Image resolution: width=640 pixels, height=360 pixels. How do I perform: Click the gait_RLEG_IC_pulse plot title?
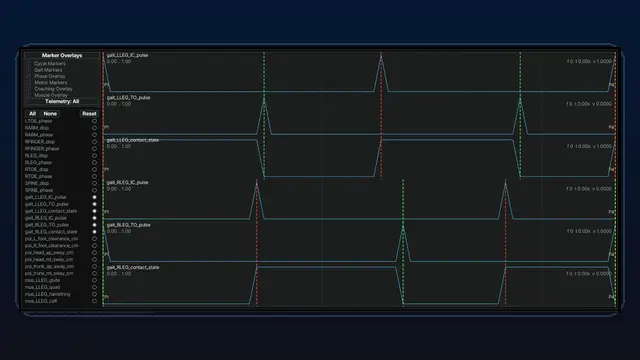coord(127,182)
